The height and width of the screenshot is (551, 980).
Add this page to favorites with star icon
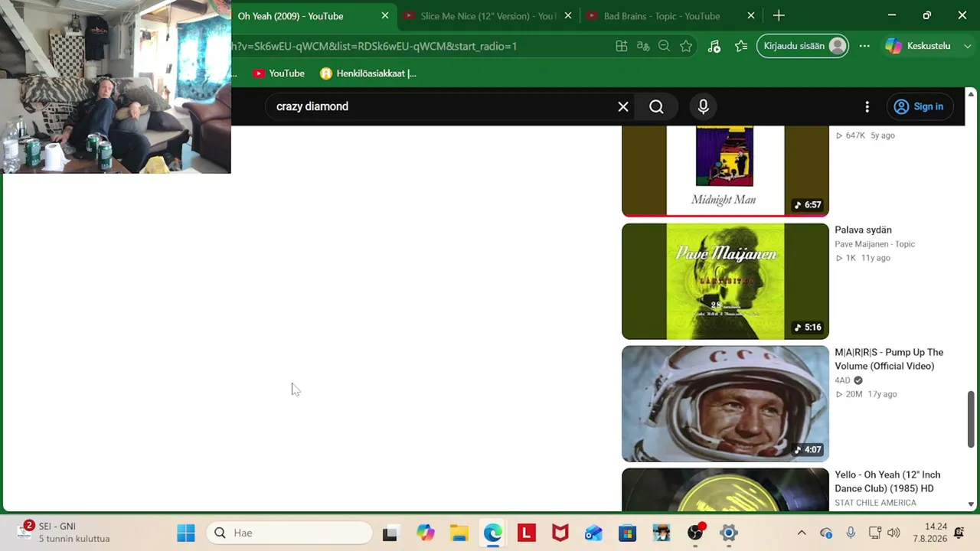[686, 46]
